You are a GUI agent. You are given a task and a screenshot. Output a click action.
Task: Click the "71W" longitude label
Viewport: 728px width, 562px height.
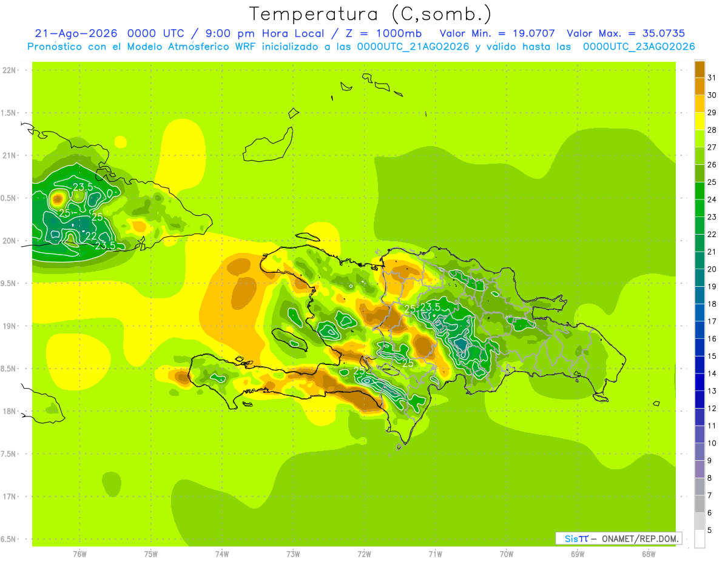435,554
